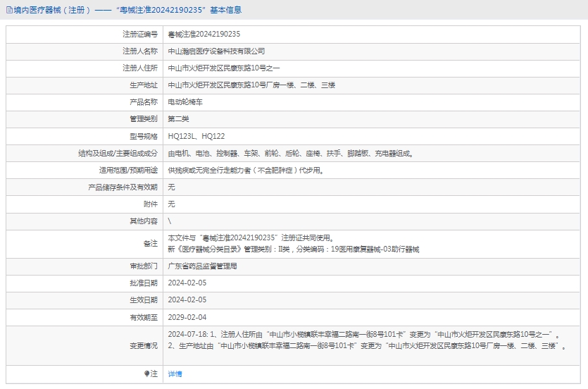588x389 pixels.
Task: Click the 批准日期 row label
Action: 143,283
